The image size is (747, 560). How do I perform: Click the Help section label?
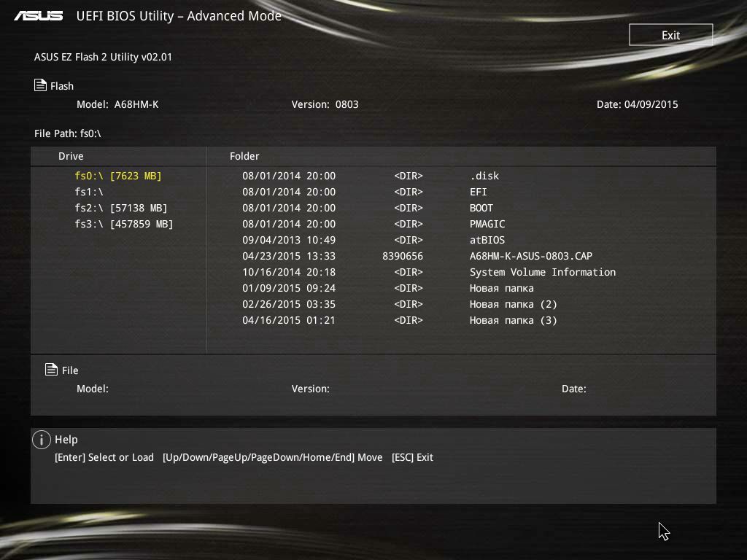66,440
